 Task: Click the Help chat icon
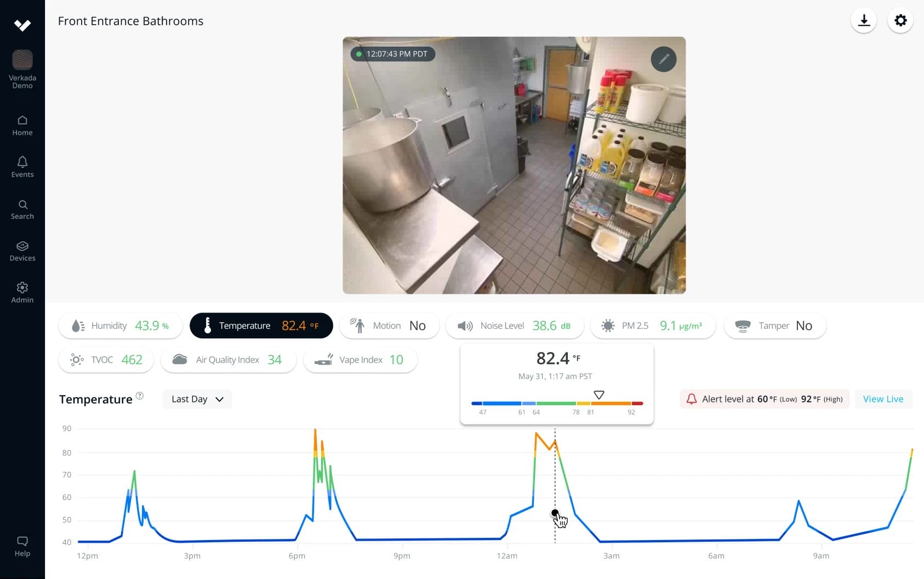(x=22, y=546)
